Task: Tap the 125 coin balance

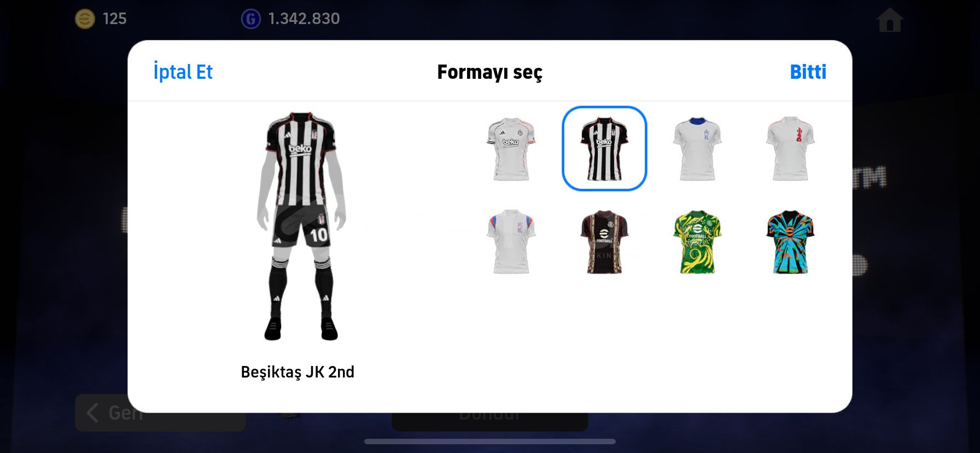Action: click(115, 19)
